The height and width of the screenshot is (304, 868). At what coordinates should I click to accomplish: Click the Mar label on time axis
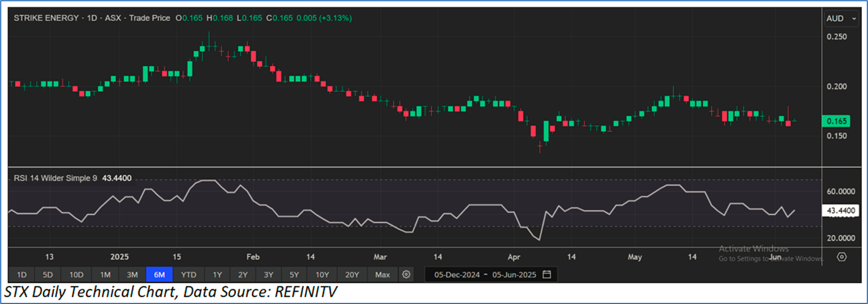pyautogui.click(x=381, y=257)
